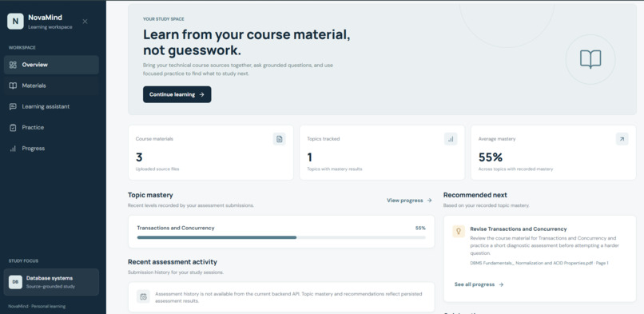Open the Overview section
The width and height of the screenshot is (644, 314).
[51, 65]
